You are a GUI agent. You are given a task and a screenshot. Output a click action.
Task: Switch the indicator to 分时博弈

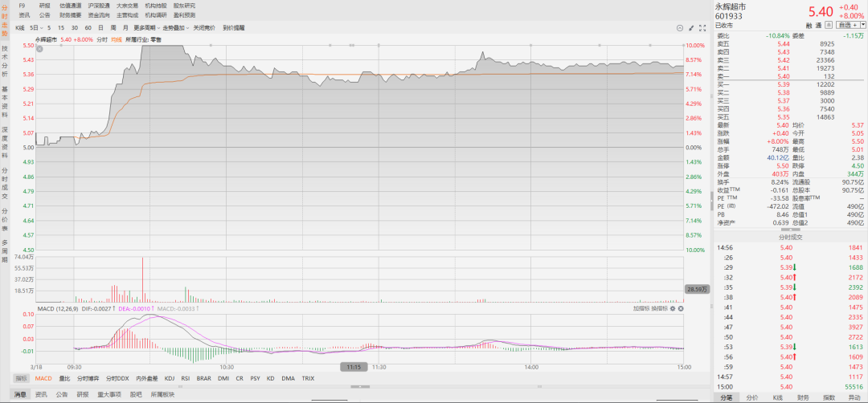coord(88,379)
